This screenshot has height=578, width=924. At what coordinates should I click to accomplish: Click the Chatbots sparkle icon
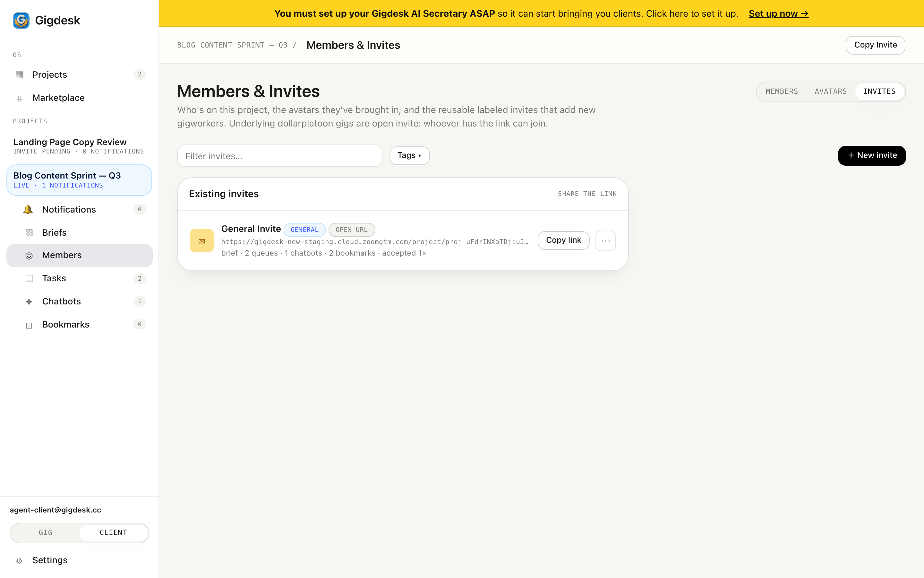(x=29, y=302)
